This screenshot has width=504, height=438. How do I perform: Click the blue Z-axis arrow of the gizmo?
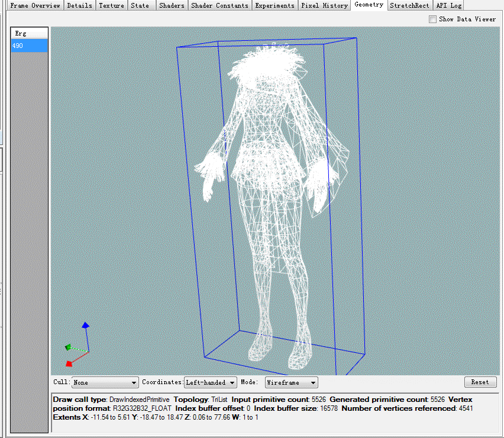point(86,326)
